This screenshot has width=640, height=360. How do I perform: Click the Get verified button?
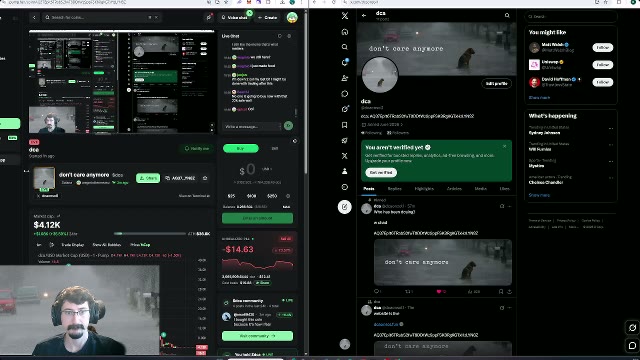381,173
